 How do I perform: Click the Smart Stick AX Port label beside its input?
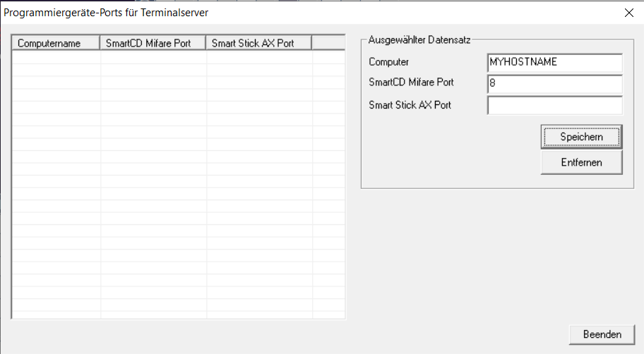[x=410, y=105]
